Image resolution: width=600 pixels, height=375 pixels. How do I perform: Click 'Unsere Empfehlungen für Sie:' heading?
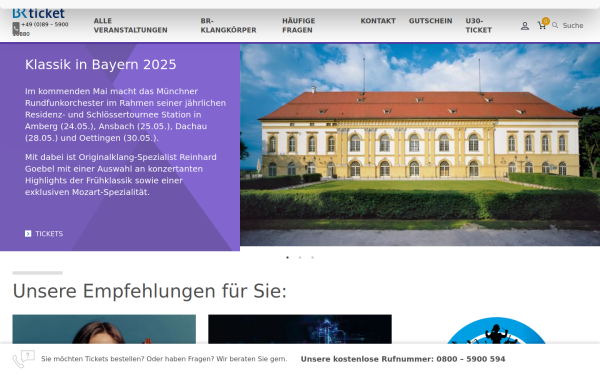pyautogui.click(x=150, y=291)
